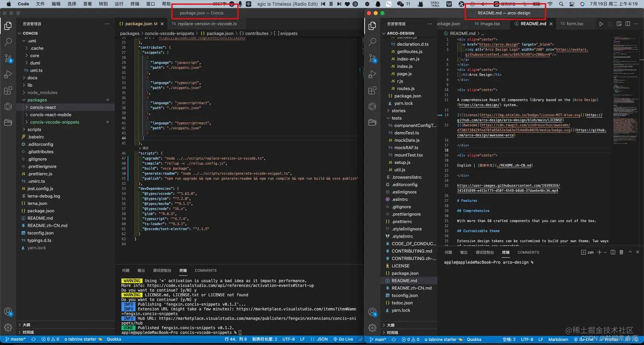The width and height of the screenshot is (644, 345).
Task: Collapse the packages folder
Action: (65, 100)
